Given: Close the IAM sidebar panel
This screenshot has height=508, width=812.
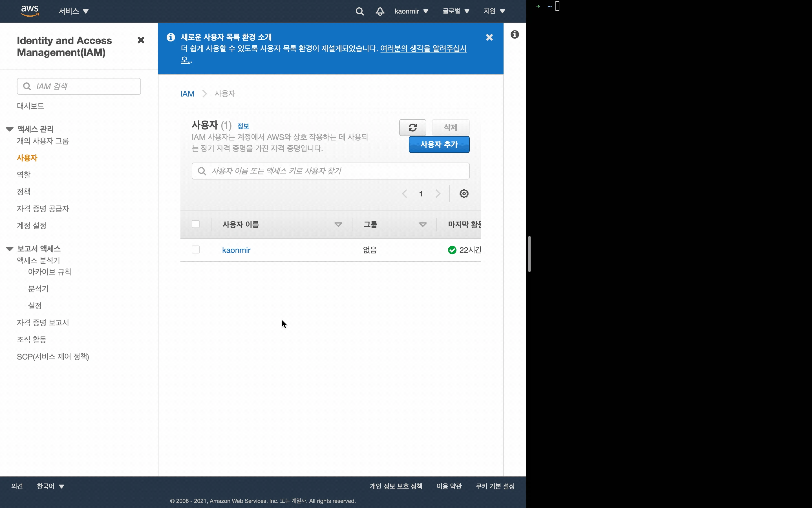Looking at the screenshot, I should (141, 40).
